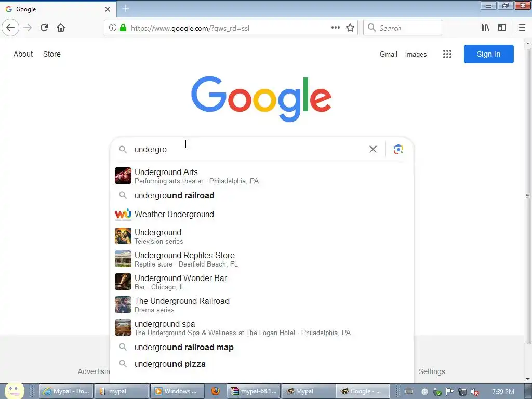Select underground railroad map suggestion
This screenshot has width=532, height=399.
point(184,347)
